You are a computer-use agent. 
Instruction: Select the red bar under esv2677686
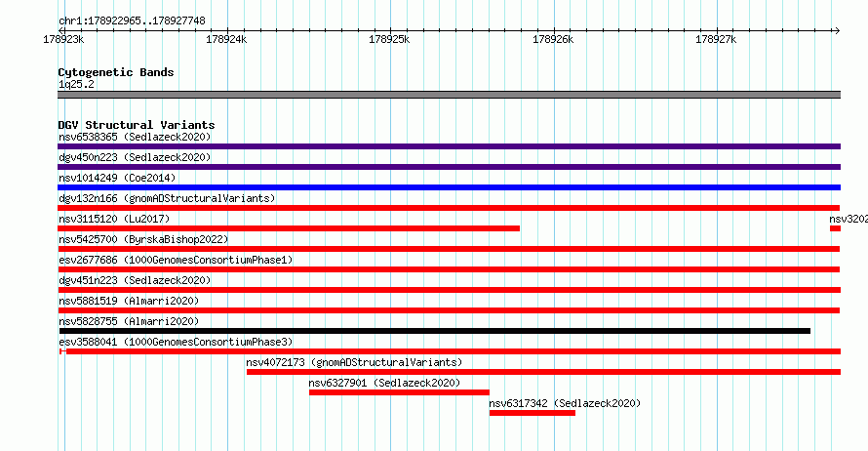(449, 269)
